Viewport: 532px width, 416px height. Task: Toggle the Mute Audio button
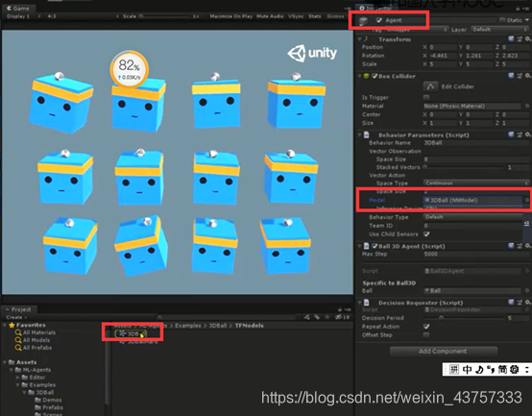coord(270,16)
